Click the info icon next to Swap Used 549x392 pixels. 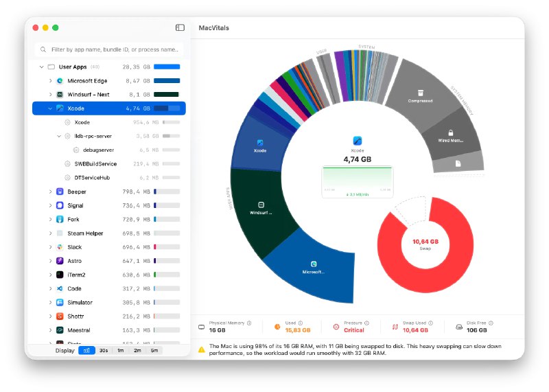click(x=431, y=323)
